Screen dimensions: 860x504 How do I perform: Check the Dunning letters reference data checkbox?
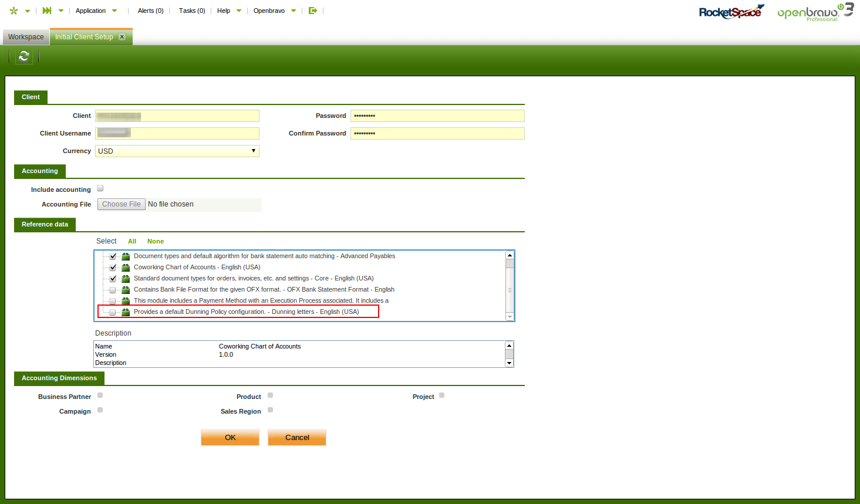pyautogui.click(x=113, y=312)
